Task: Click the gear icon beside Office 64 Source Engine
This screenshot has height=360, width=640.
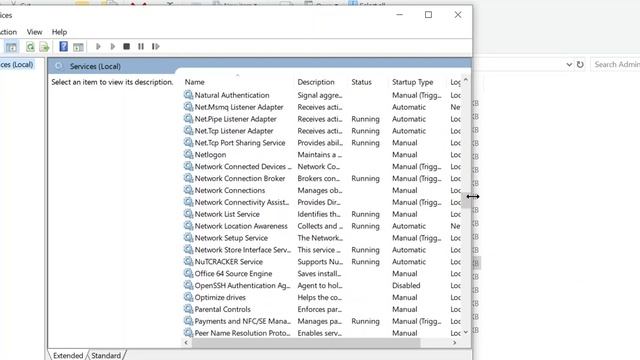Action: [x=188, y=273]
